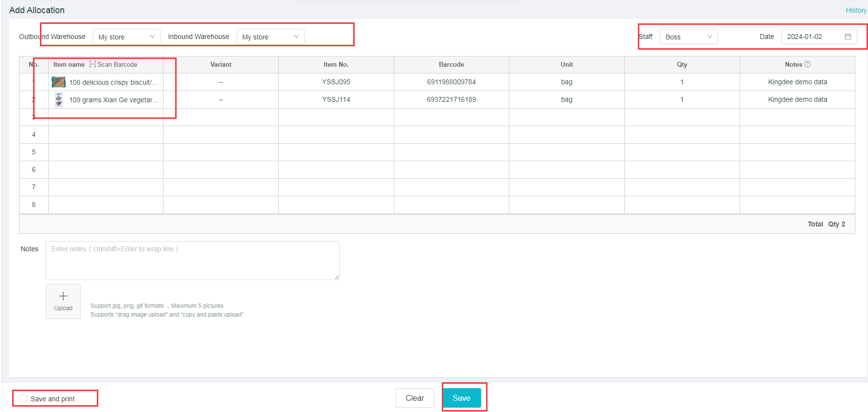
Task: Click Kingdee demo data note in second row
Action: [797, 99]
